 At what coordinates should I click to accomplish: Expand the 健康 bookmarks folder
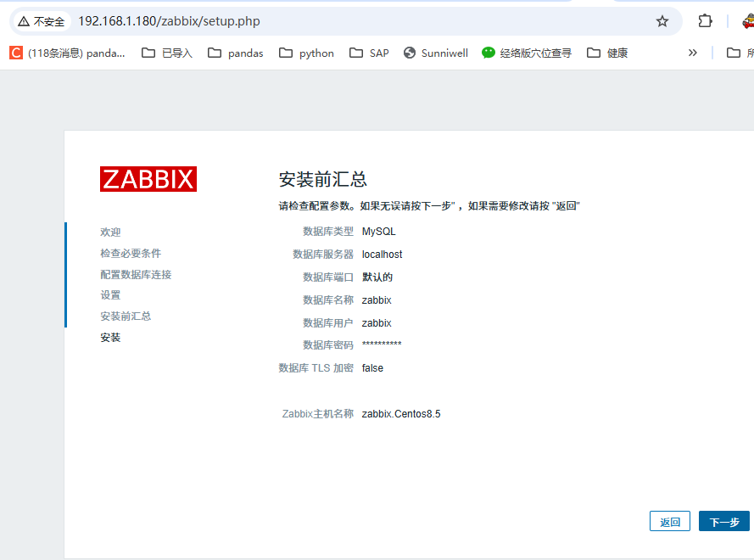click(x=607, y=53)
